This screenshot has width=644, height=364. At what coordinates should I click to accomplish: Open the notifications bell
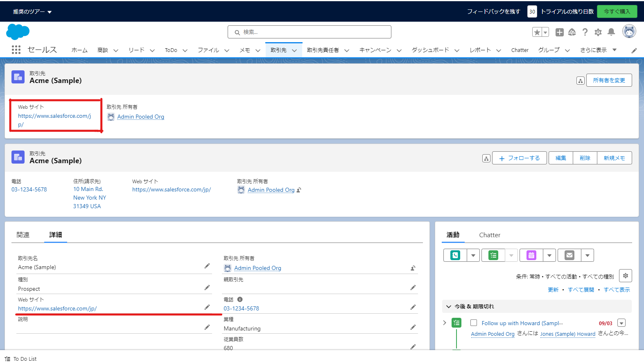(x=611, y=32)
